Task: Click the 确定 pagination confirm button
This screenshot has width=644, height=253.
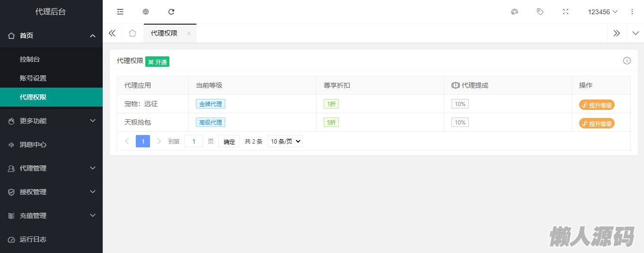Action: 229,141
